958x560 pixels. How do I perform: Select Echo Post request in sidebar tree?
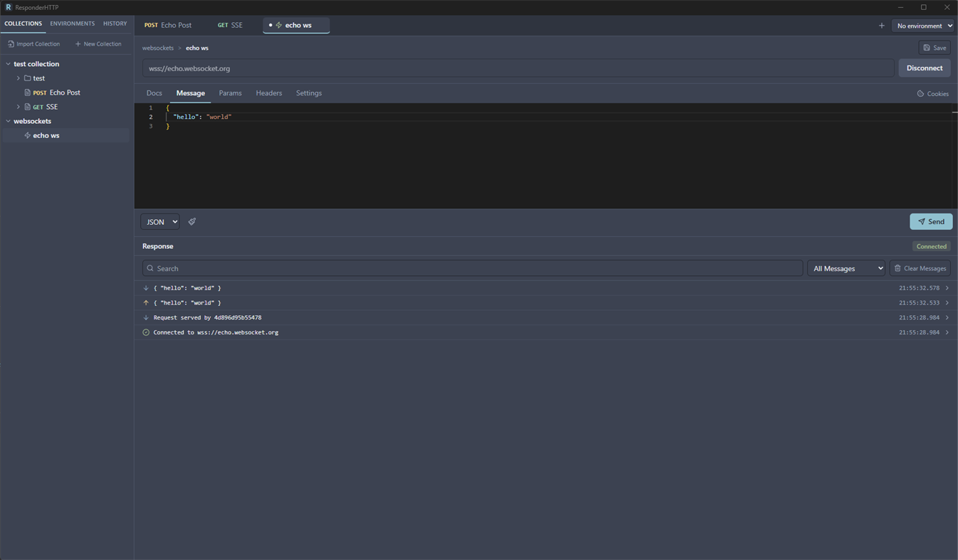(65, 93)
